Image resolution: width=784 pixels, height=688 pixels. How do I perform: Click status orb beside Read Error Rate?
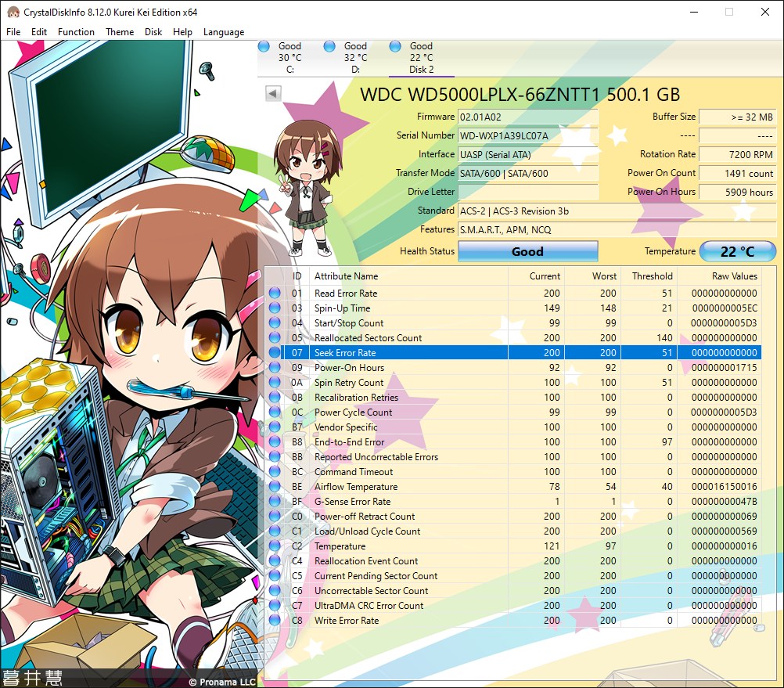coord(275,294)
